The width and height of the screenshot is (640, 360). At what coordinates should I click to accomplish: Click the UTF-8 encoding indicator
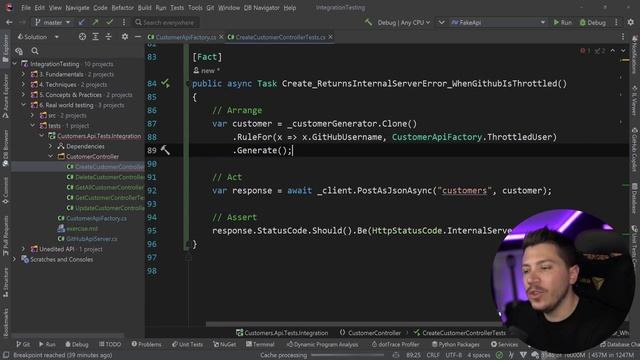tap(453, 355)
